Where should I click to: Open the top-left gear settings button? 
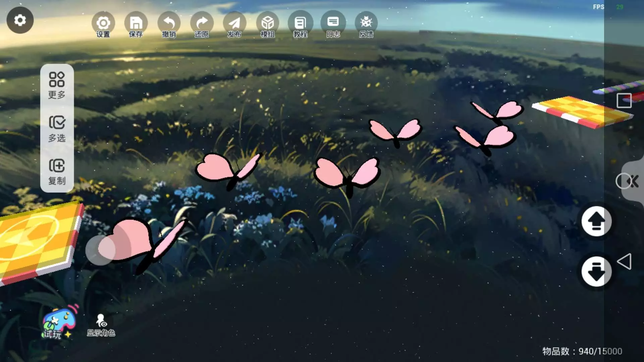pyautogui.click(x=20, y=20)
